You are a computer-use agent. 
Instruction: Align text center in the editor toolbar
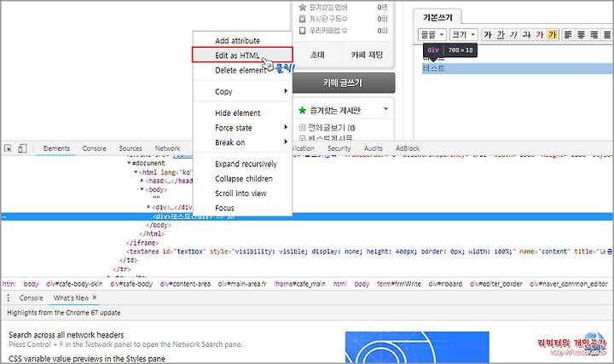coord(581,34)
